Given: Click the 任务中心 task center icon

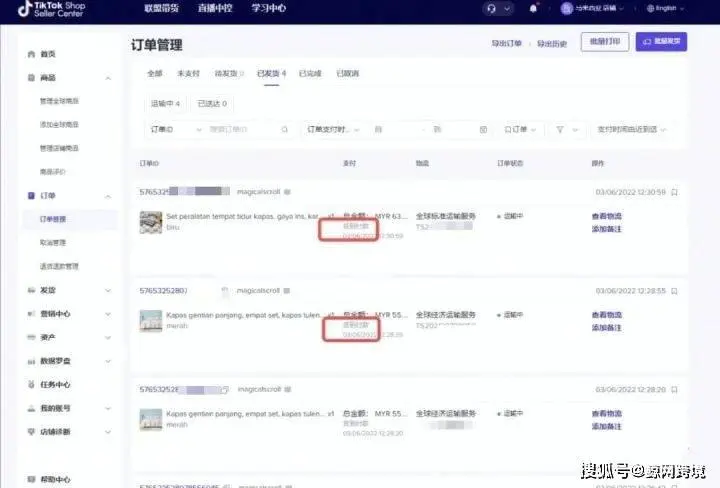Looking at the screenshot, I should (31, 384).
